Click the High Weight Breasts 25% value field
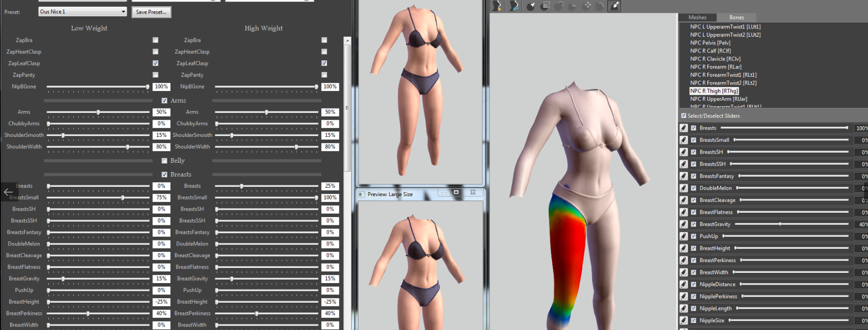The image size is (868, 330). [x=330, y=186]
